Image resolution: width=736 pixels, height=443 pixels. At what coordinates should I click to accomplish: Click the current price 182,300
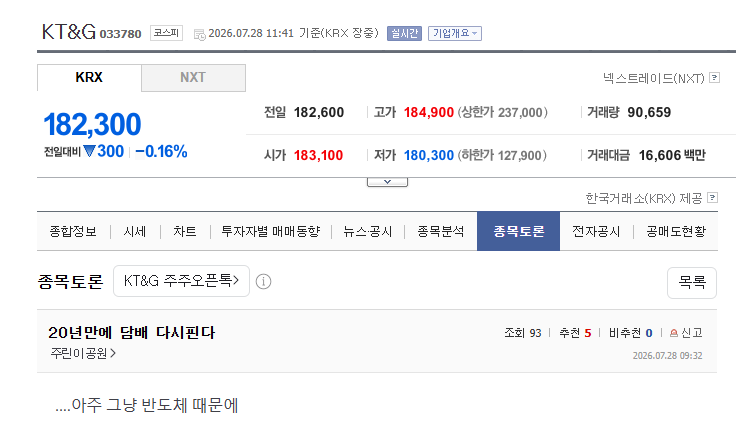(92, 124)
